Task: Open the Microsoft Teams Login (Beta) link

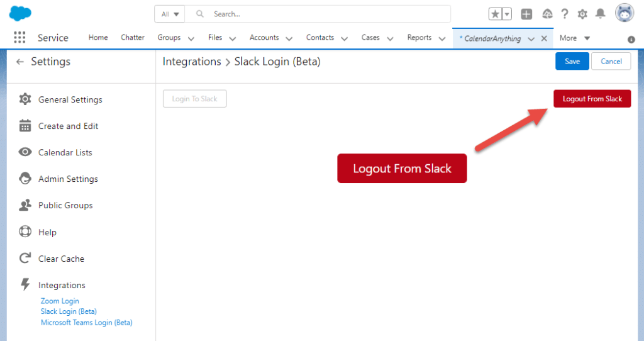Action: tap(86, 323)
